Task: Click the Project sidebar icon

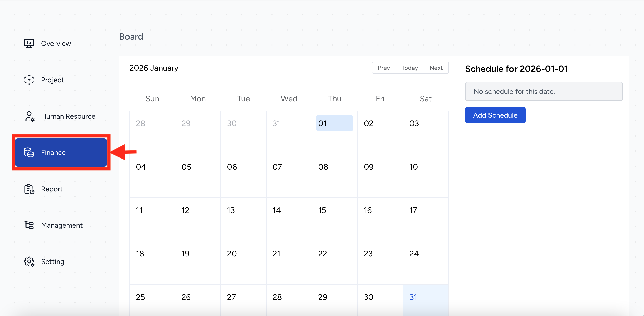Action: tap(29, 80)
